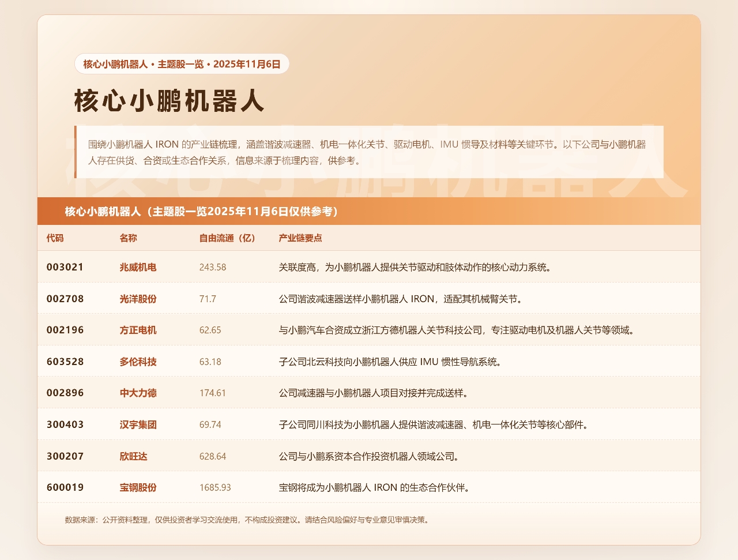Select stock code 002896

click(65, 393)
